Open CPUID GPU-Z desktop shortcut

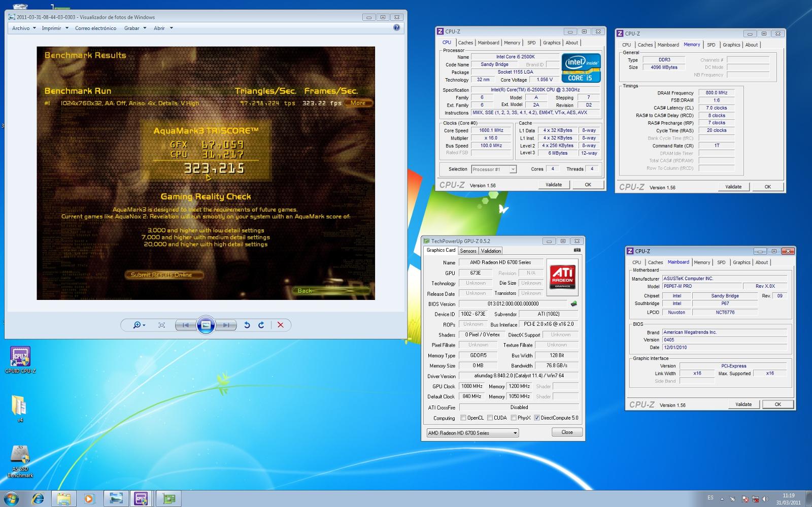click(20, 360)
